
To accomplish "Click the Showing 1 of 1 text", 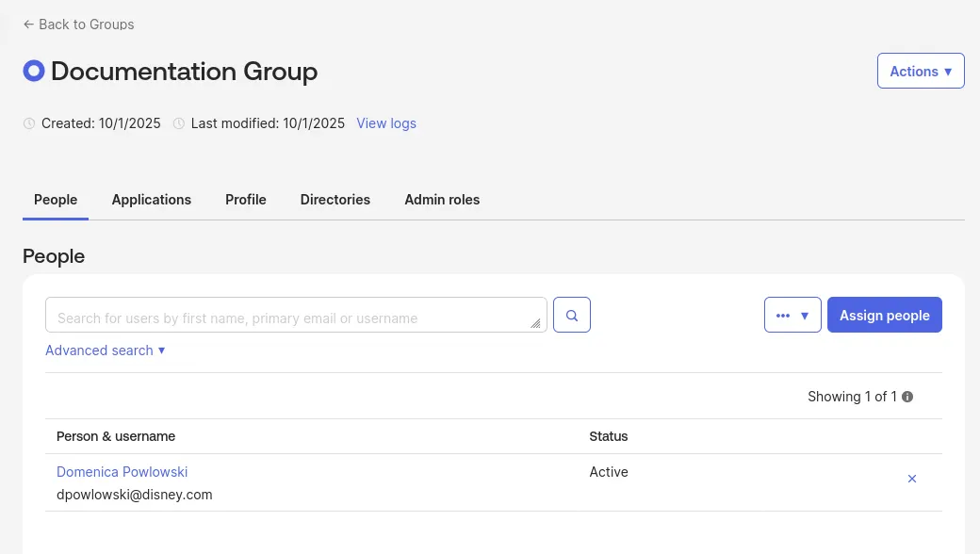I will click(852, 397).
